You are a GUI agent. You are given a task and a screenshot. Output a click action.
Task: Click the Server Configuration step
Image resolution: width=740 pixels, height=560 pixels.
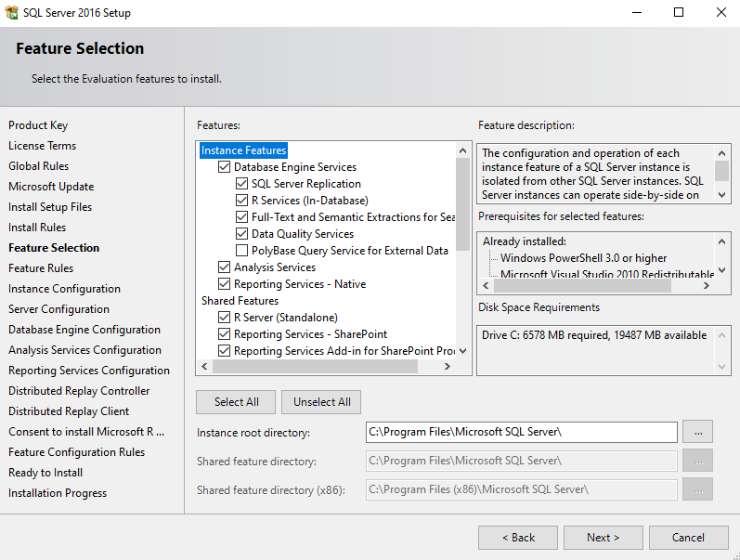pos(58,309)
